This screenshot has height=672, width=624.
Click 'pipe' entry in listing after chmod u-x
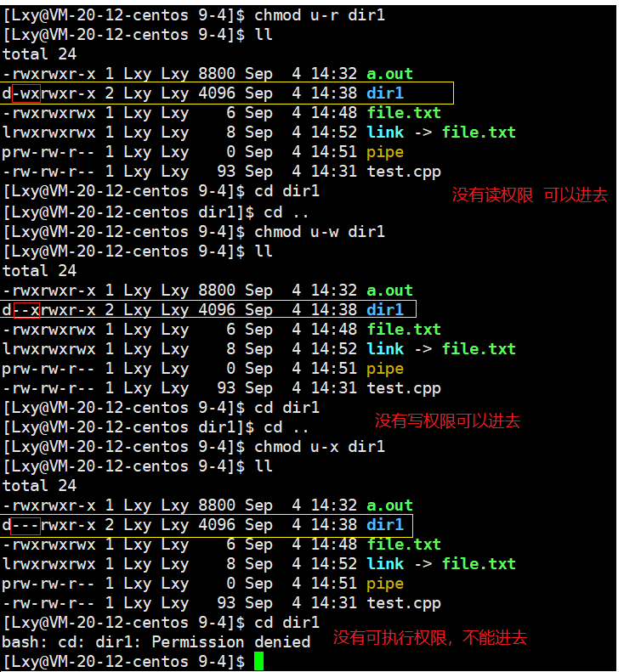coord(385,584)
